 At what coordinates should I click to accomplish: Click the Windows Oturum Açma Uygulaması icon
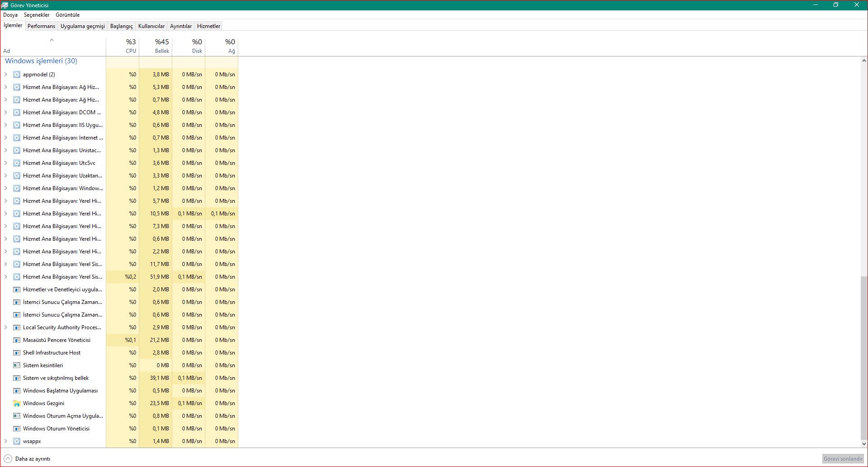point(17,416)
